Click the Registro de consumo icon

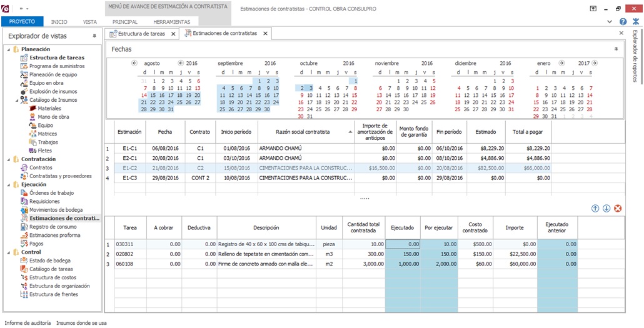click(x=24, y=227)
